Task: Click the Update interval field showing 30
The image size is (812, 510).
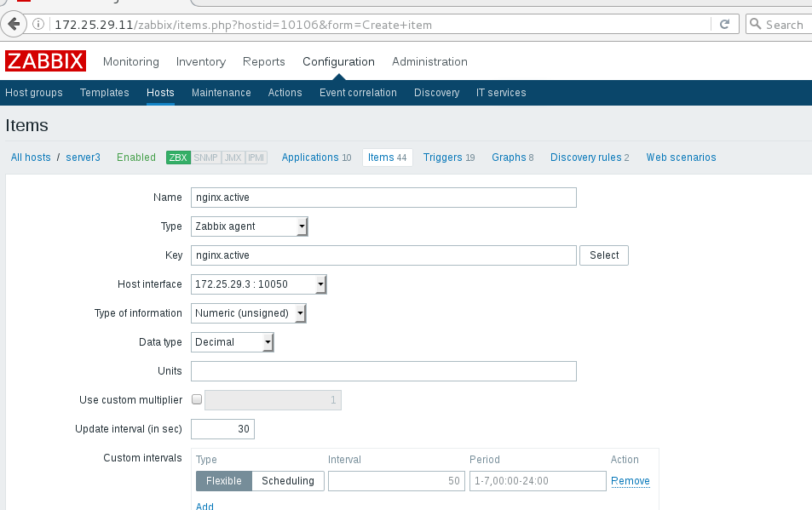Action: coord(222,429)
